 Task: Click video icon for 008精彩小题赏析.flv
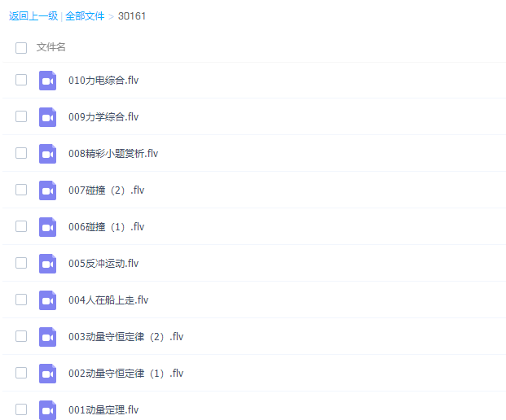click(x=47, y=154)
